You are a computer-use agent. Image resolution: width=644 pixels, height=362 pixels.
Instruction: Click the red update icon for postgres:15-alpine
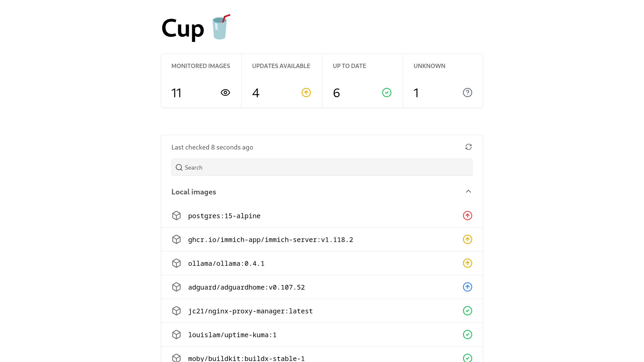click(467, 216)
